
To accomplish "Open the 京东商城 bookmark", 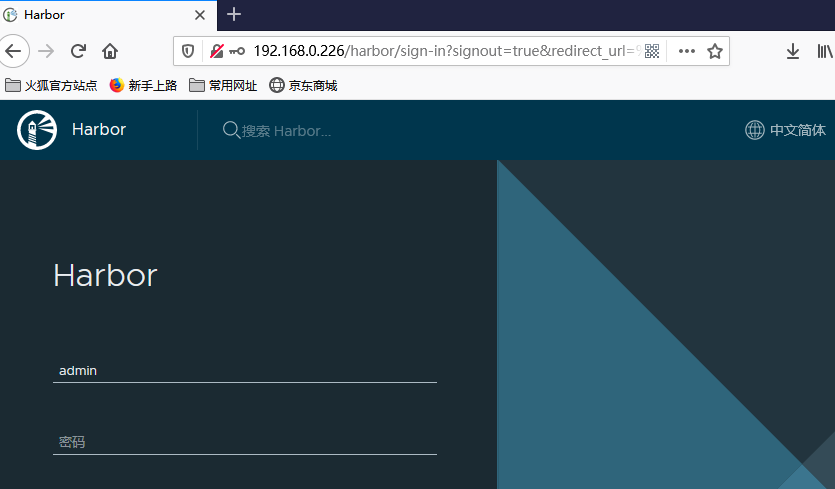I will (x=303, y=85).
